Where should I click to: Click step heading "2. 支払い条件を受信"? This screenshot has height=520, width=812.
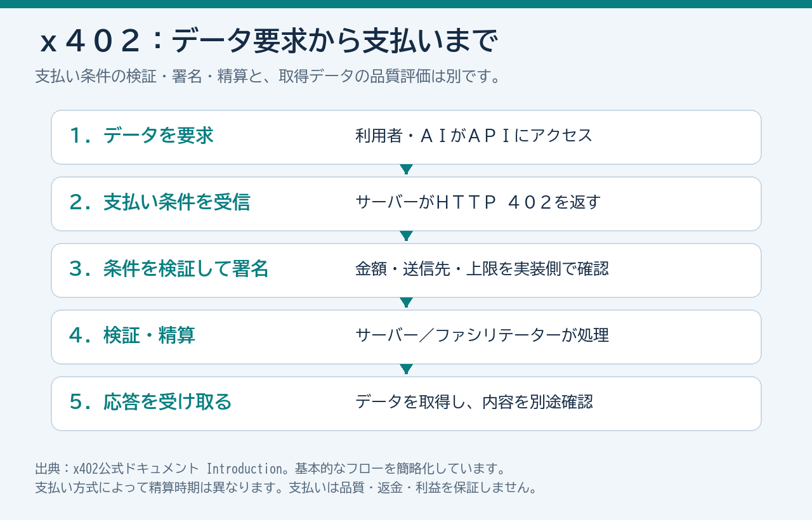[160, 202]
